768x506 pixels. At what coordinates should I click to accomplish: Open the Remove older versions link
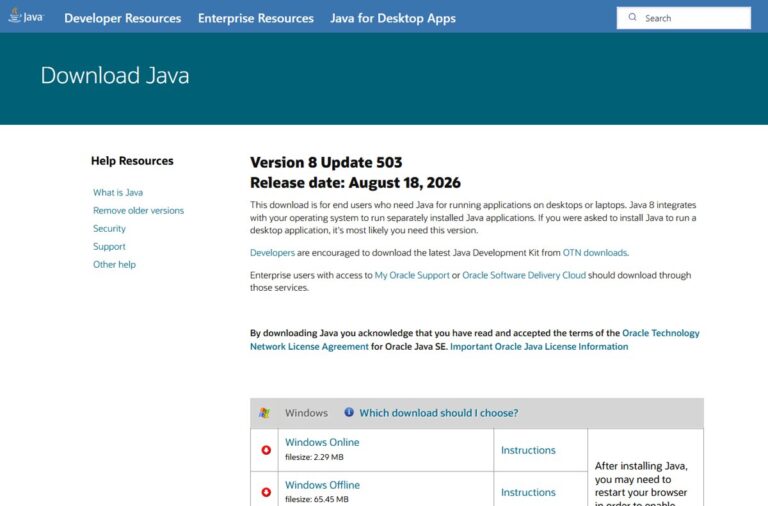coord(139,211)
